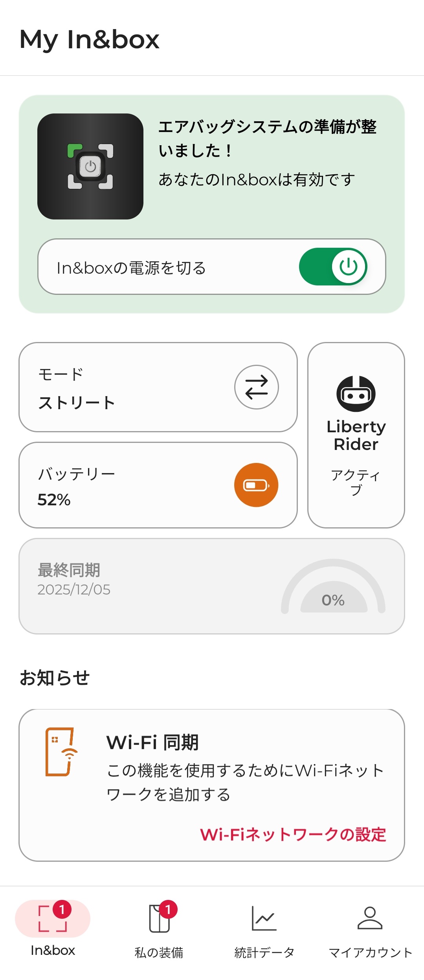Image resolution: width=424 pixels, height=980 pixels.
Task: Tap the mode switch arrows icon
Action: click(256, 387)
